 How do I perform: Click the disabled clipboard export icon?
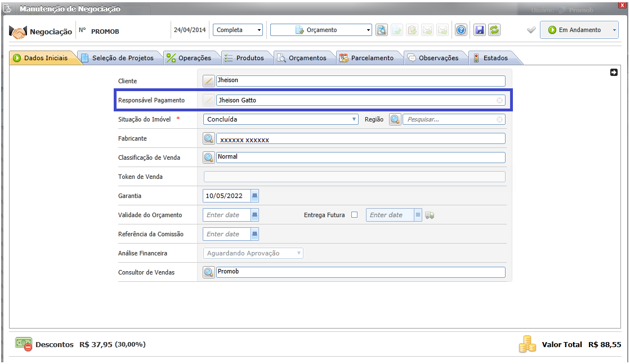point(412,30)
